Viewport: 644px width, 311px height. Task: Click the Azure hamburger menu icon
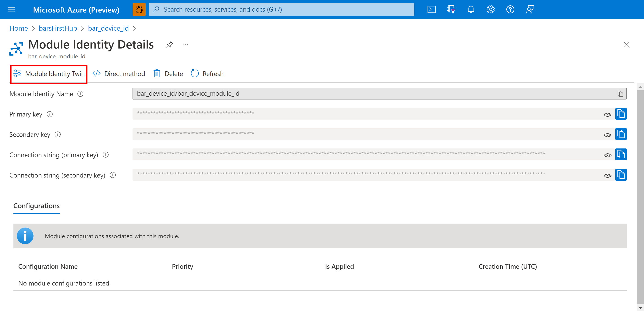[x=12, y=9]
